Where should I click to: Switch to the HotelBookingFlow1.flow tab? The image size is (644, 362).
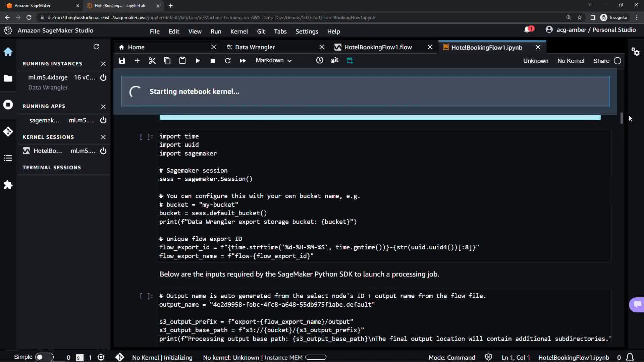tap(378, 47)
